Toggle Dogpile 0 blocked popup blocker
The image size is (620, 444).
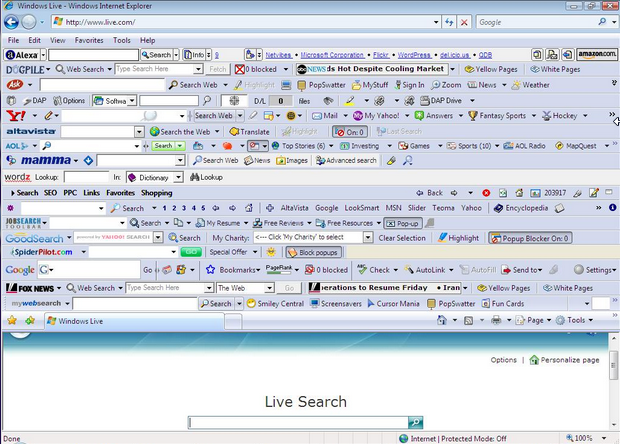click(256, 69)
